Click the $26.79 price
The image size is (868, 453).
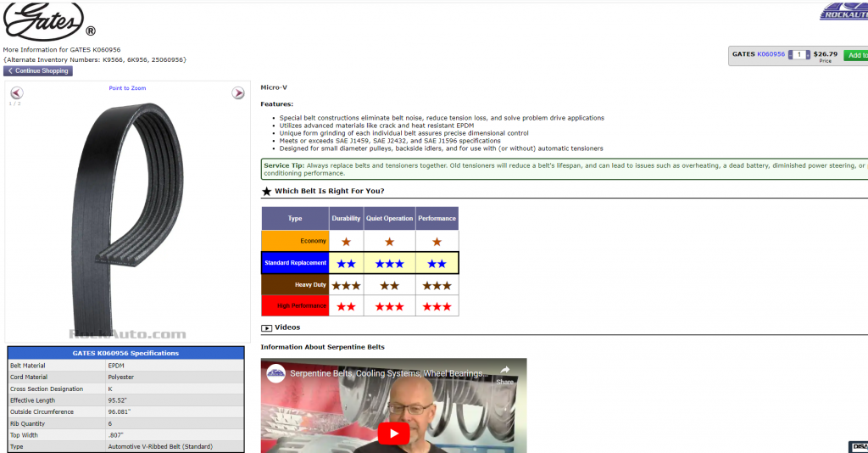point(826,53)
